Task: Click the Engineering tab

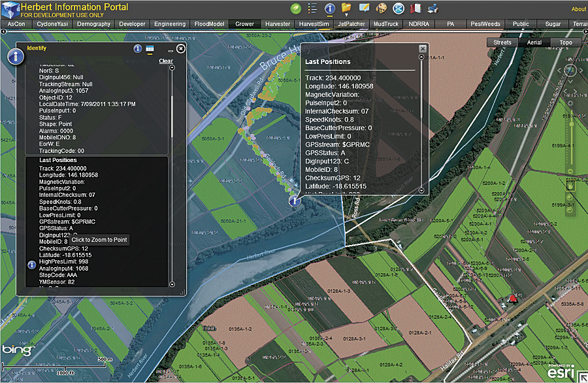Action: click(170, 24)
